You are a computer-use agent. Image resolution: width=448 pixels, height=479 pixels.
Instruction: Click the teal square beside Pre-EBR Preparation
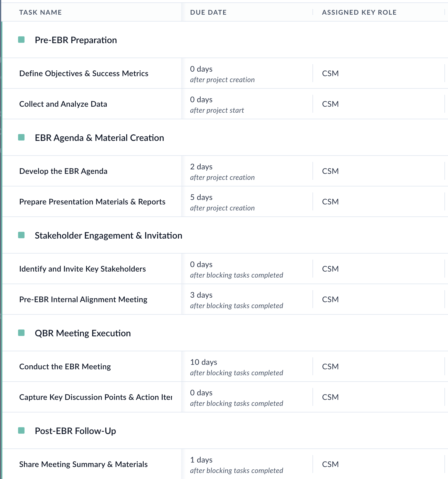point(21,40)
